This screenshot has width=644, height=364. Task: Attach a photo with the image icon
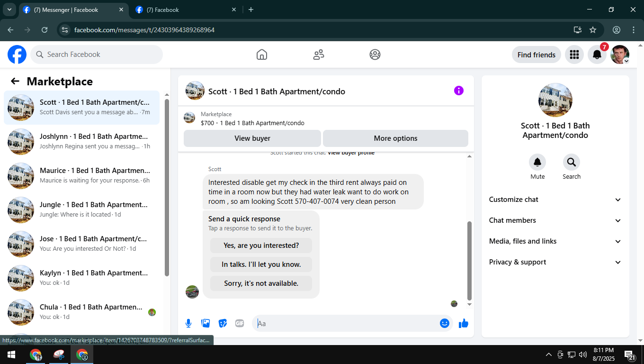click(x=206, y=323)
